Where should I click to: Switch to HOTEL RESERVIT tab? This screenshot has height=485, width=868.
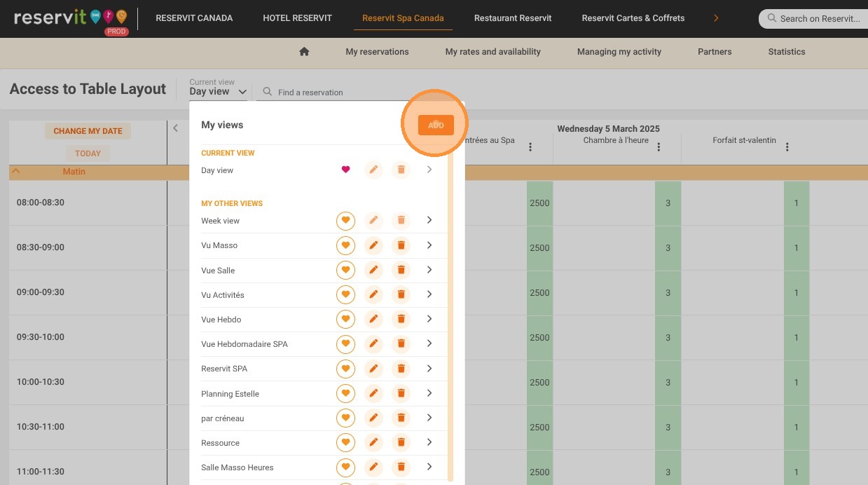click(x=298, y=18)
